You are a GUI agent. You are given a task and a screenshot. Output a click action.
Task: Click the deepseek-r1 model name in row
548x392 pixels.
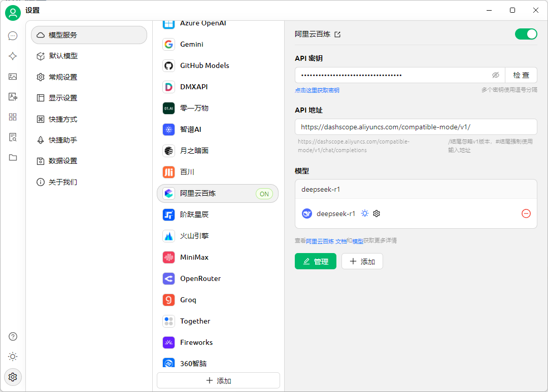point(336,213)
